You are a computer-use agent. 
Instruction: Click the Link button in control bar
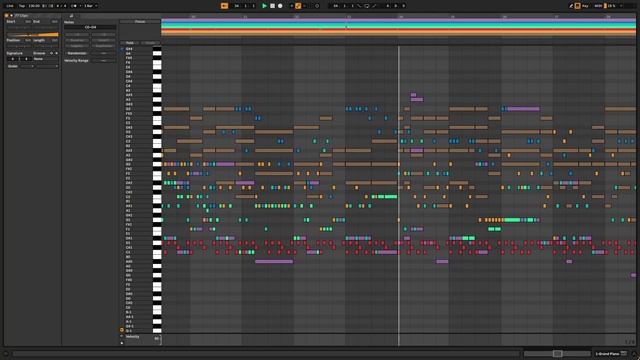pyautogui.click(x=10, y=6)
